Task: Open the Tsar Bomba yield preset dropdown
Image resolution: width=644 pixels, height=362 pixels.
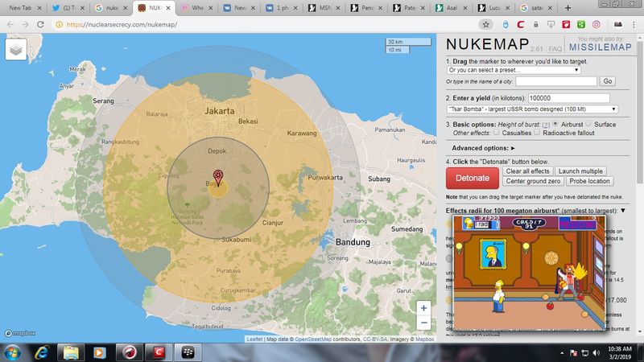Action: coord(532,109)
